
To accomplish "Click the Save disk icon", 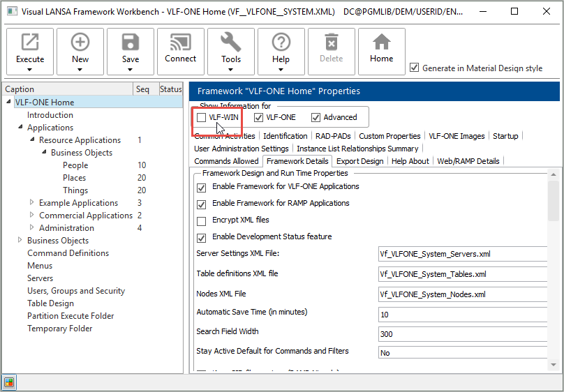I will 131,43.
